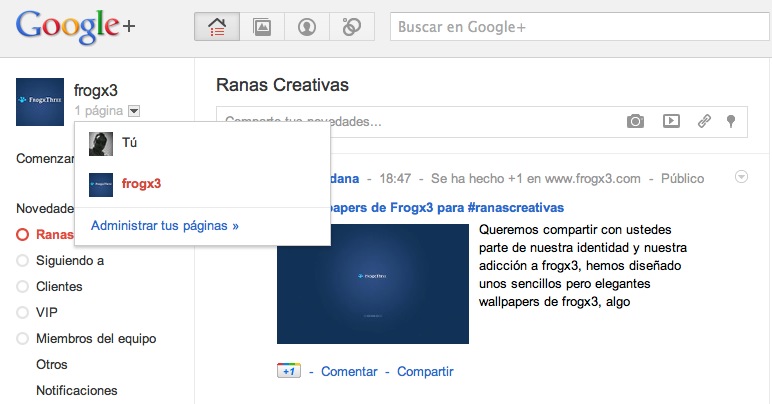Click Administrar tus páginas link
The image size is (772, 404).
165,226
